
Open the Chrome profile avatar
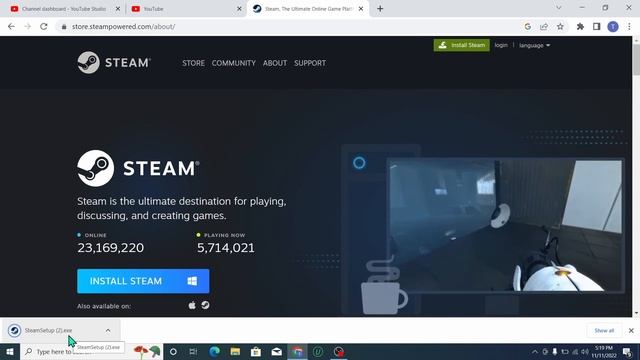[613, 27]
